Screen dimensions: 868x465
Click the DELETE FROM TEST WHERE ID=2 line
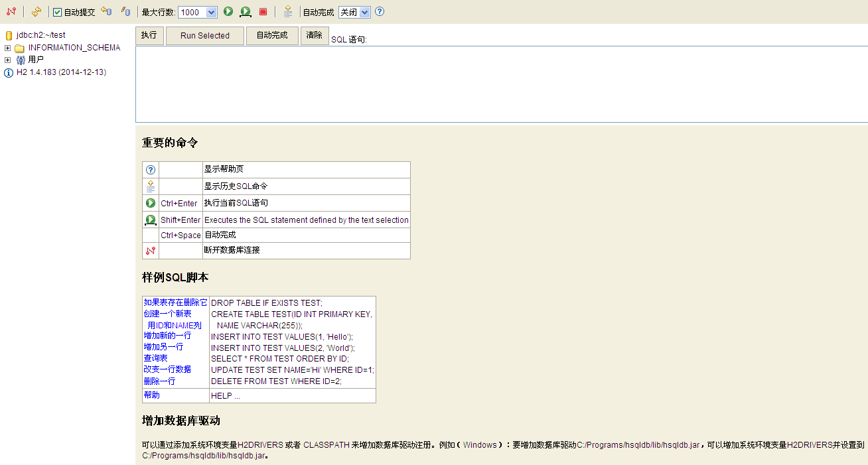[x=276, y=381]
